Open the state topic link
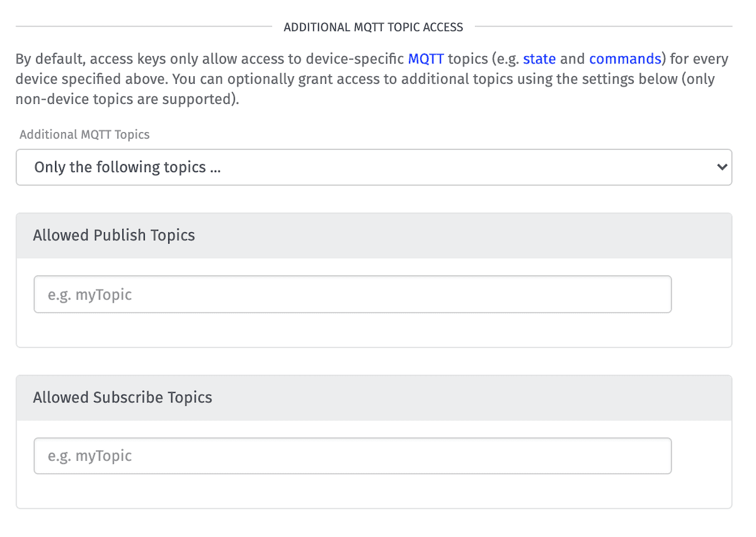756x537 pixels. click(539, 59)
